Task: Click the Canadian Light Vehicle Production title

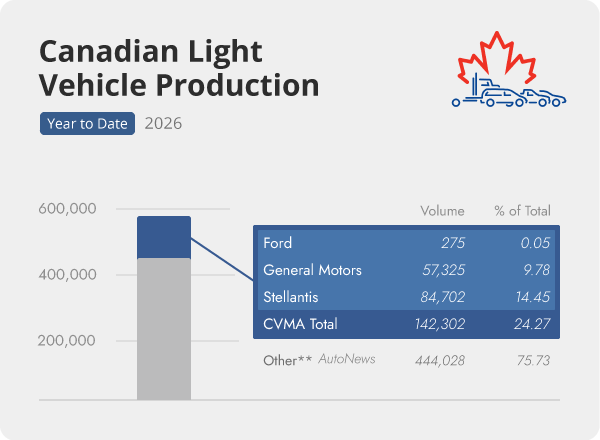Action: click(x=179, y=68)
